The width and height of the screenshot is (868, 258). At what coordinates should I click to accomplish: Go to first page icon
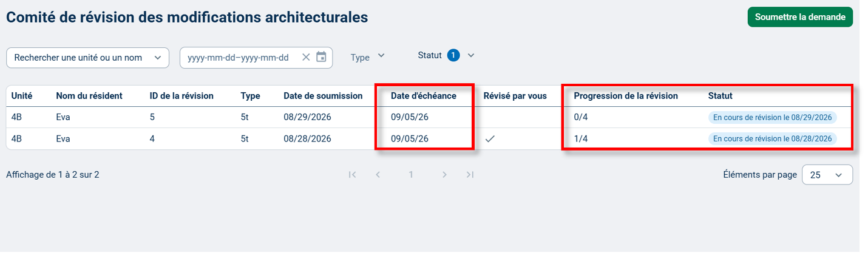pos(352,175)
